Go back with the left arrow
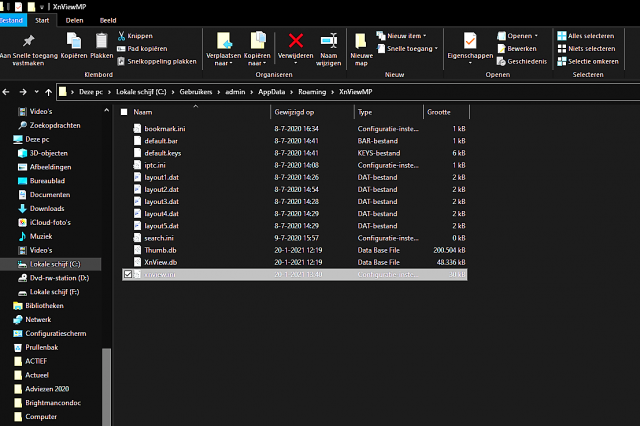This screenshot has height=426, width=640. [6, 92]
